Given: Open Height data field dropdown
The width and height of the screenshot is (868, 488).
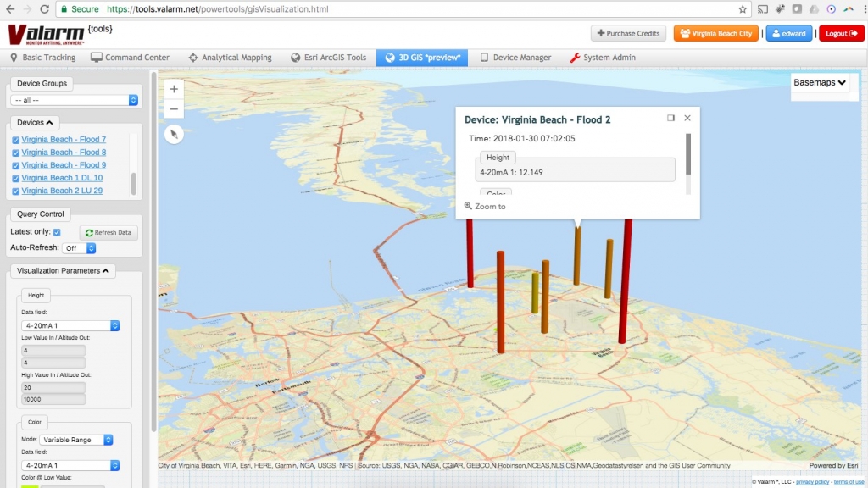Looking at the screenshot, I should coord(70,325).
